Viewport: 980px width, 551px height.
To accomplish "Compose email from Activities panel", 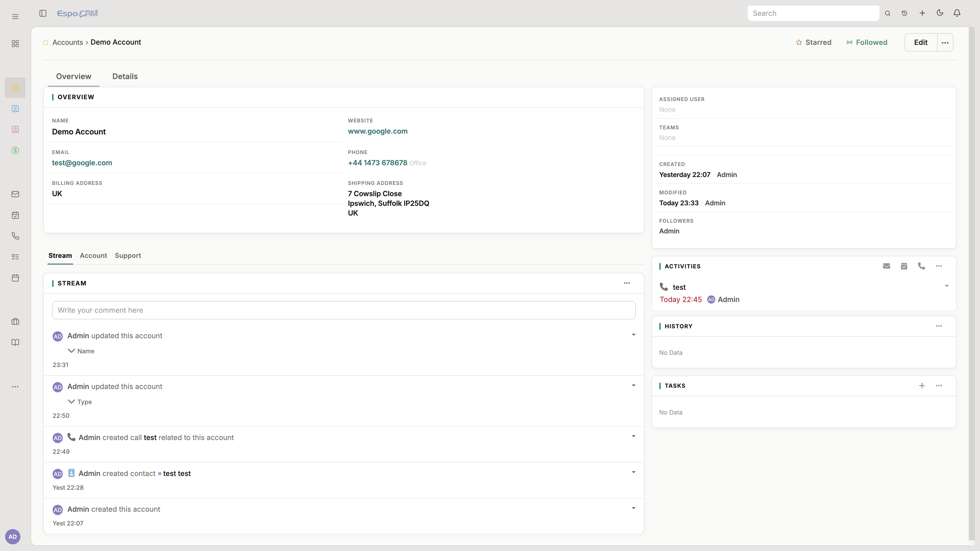I will [x=886, y=266].
